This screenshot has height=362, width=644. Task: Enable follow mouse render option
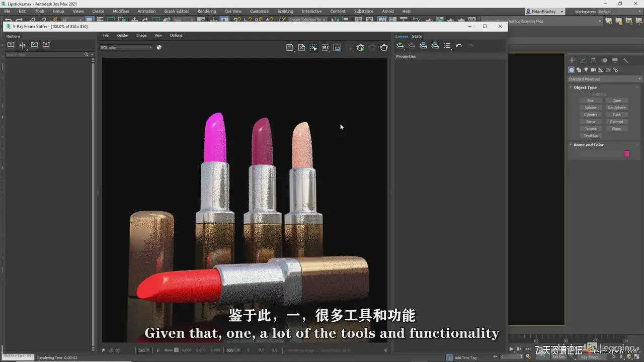(x=313, y=47)
